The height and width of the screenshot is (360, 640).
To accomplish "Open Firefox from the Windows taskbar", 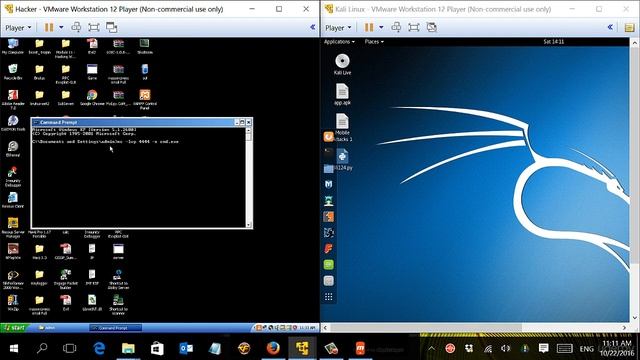I will pyautogui.click(x=273, y=348).
